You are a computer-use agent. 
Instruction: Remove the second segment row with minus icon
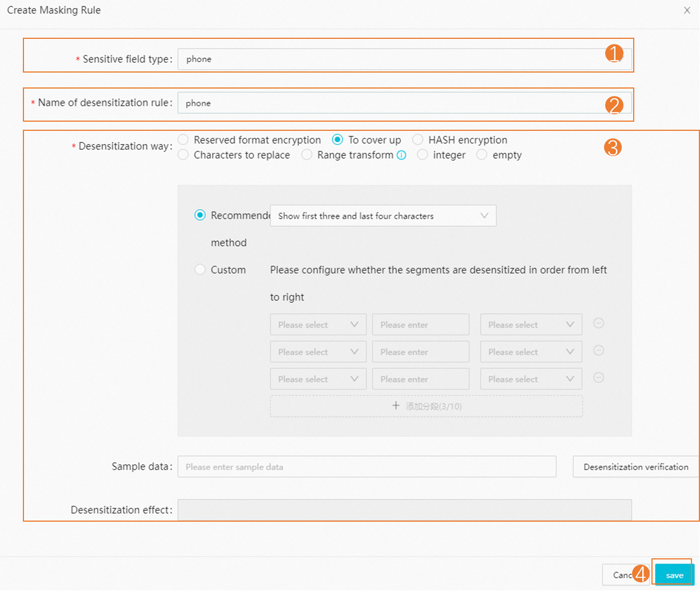tap(598, 350)
